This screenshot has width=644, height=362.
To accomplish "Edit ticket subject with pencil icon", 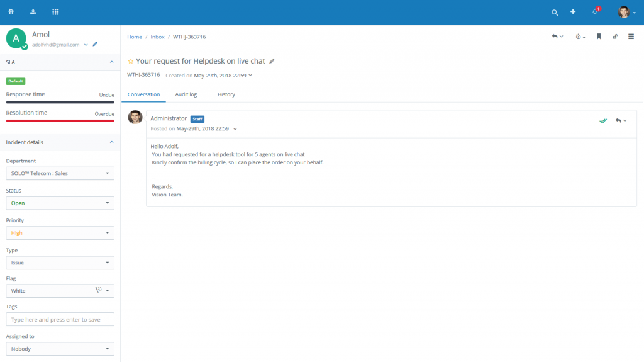I will [x=272, y=61].
